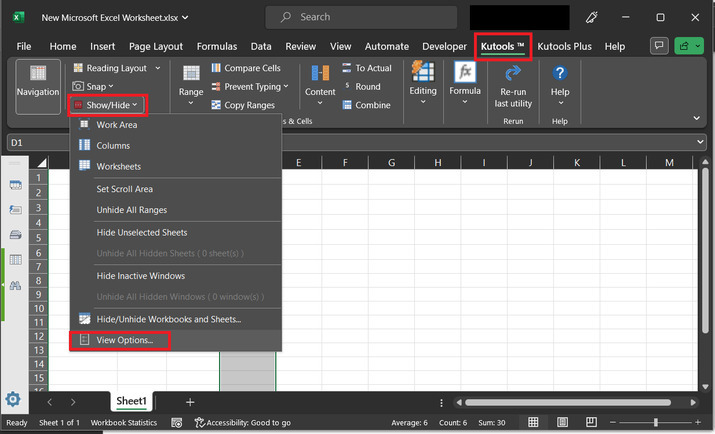Viewport: 715px width, 434px height.
Task: Open the Kutools Help question mark icon
Action: (x=560, y=73)
